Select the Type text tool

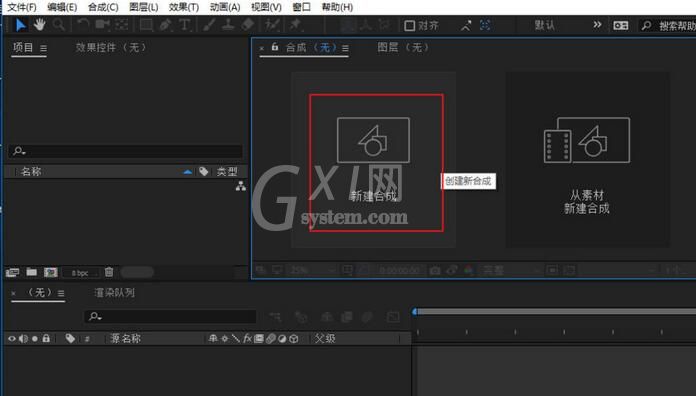click(x=185, y=25)
